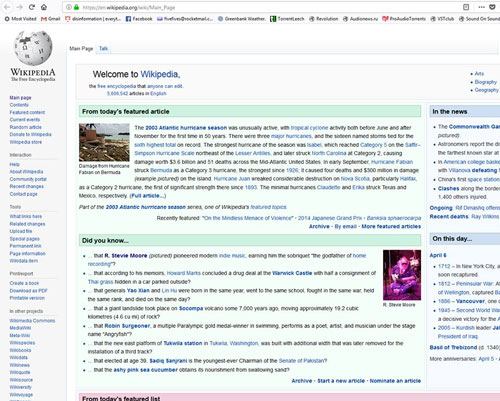
Task: Open About Wikipedia link
Action: pyautogui.click(x=26, y=172)
